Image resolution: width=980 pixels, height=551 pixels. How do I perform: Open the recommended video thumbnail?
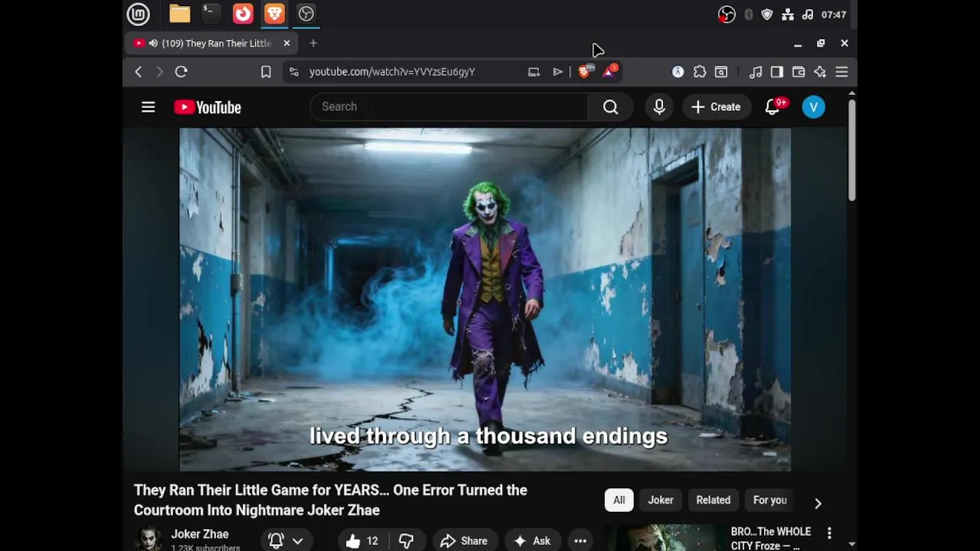[665, 537]
